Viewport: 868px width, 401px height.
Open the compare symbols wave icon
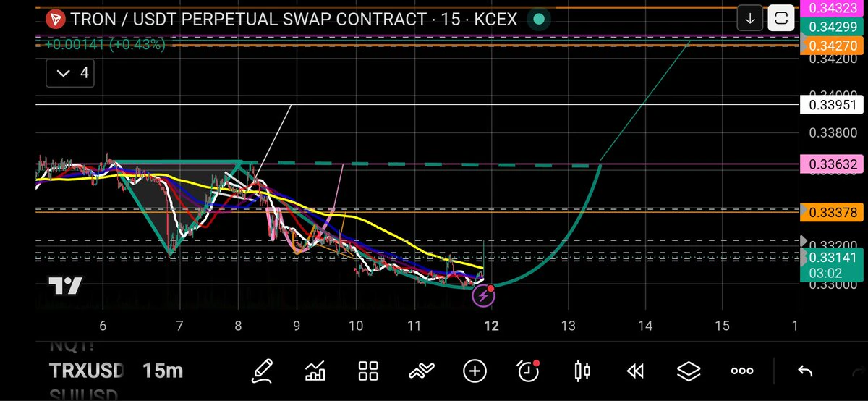pyautogui.click(x=422, y=371)
